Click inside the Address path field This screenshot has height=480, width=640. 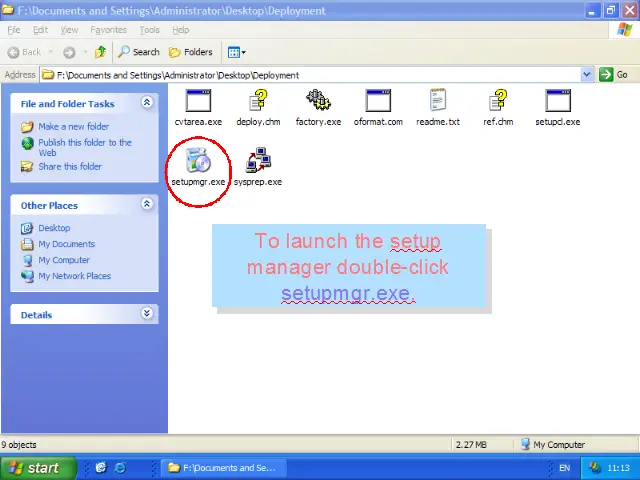[x=310, y=75]
